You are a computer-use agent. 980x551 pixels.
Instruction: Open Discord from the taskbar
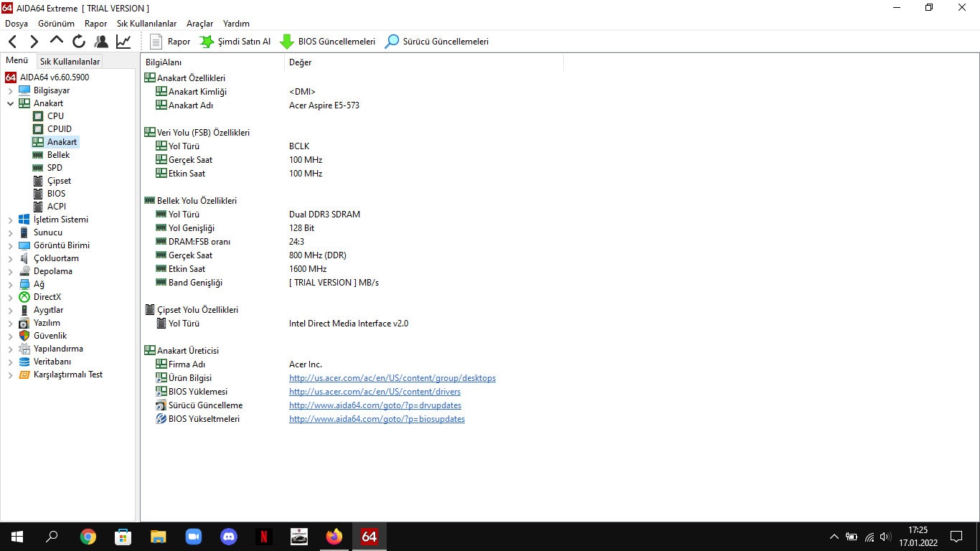[229, 536]
